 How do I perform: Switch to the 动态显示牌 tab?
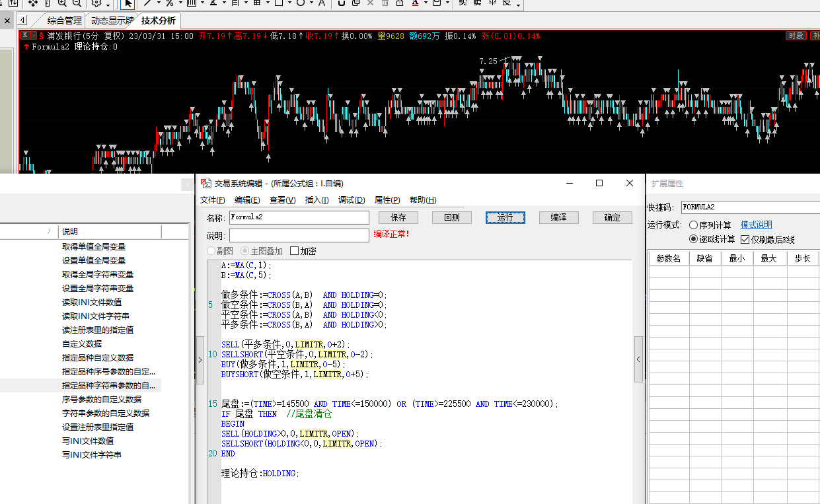[112, 20]
